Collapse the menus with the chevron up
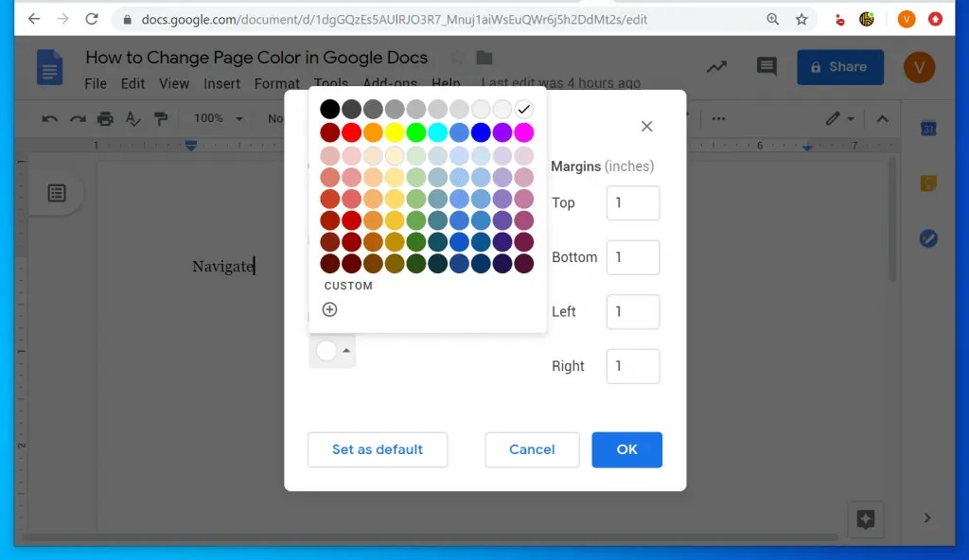The image size is (969, 560). click(x=883, y=118)
